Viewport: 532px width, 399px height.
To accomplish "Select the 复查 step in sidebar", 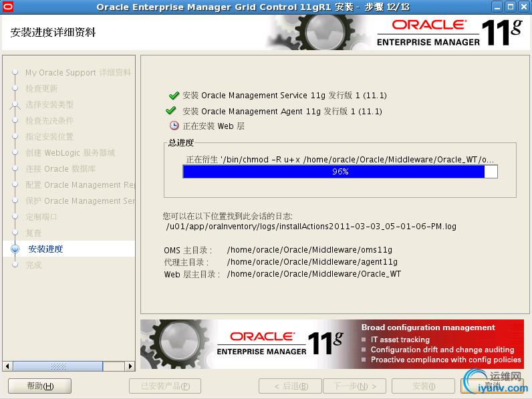I will pos(33,233).
